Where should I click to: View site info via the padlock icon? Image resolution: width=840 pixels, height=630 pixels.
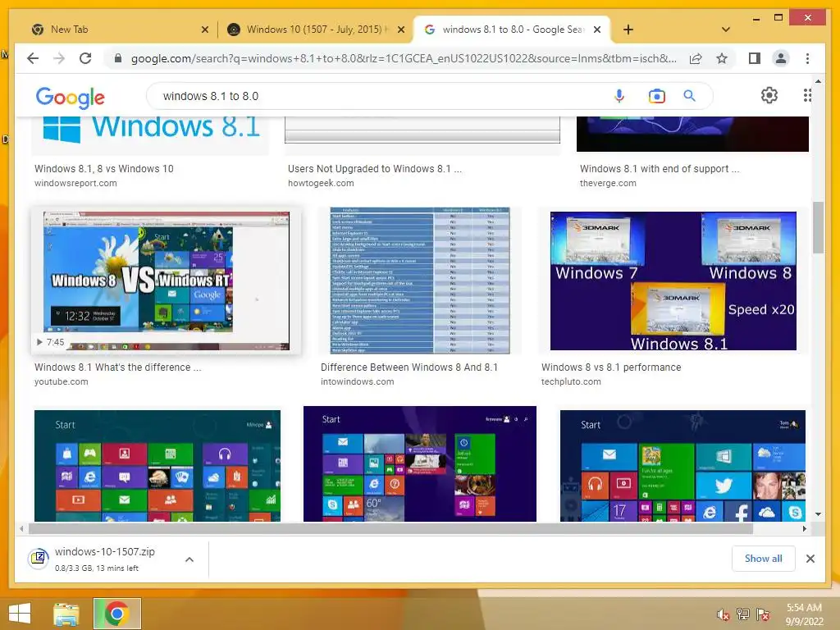[x=118, y=58]
